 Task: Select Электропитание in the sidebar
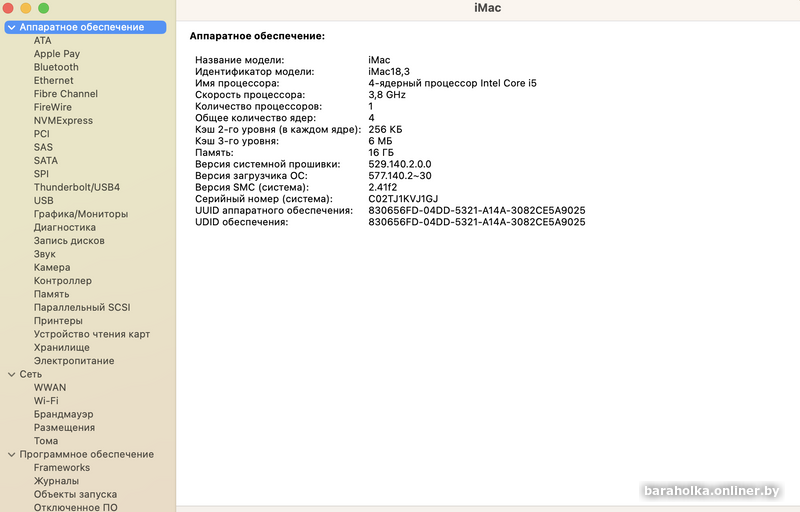point(73,361)
